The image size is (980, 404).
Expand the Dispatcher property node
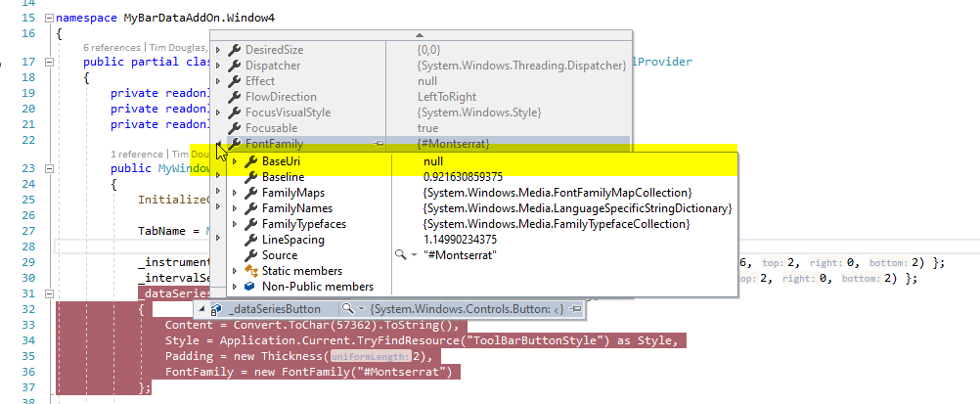(x=218, y=66)
